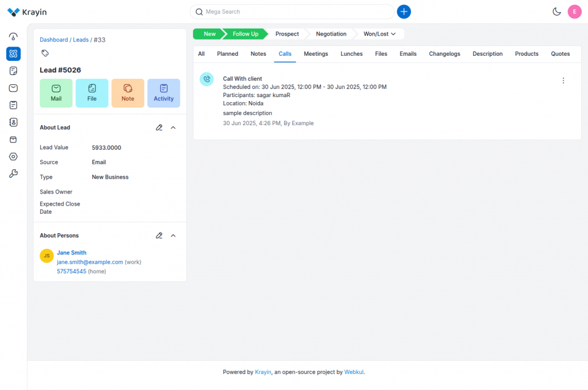Switch to the Products tab
This screenshot has height=390, width=588.
[527, 54]
